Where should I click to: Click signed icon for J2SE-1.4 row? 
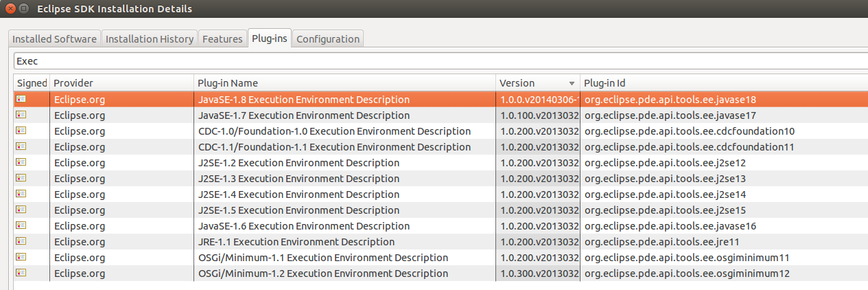(x=21, y=194)
